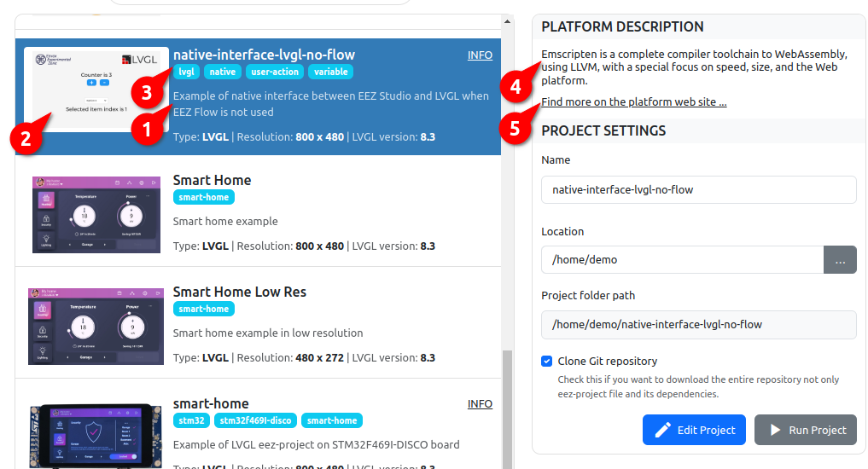Image resolution: width=868 pixels, height=469 pixels.
Task: Open INFO link for native-interface-lvgl-no-flow
Action: click(480, 55)
